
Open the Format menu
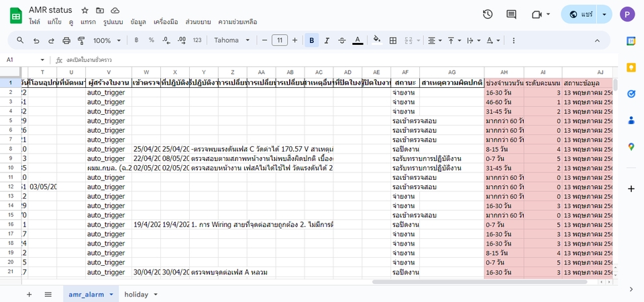coord(113,22)
